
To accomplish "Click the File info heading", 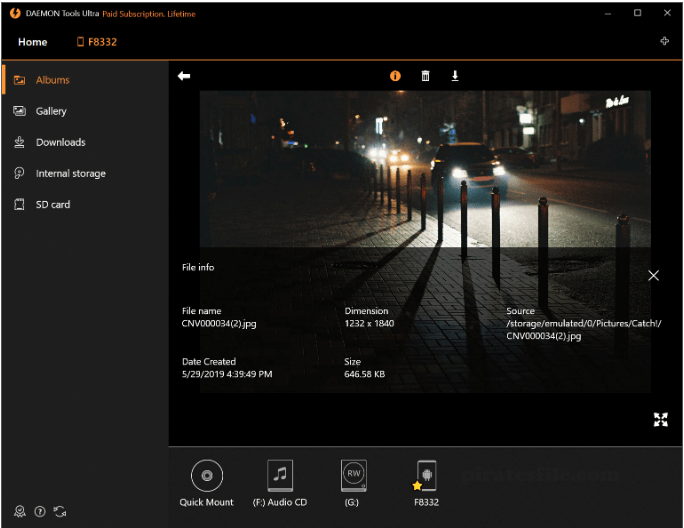I will click(198, 267).
